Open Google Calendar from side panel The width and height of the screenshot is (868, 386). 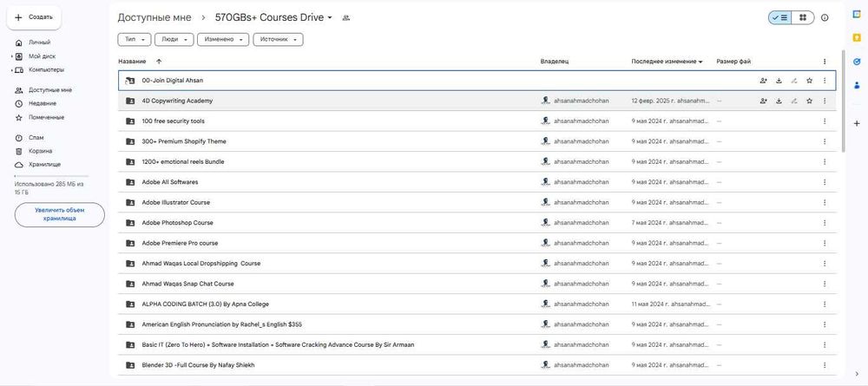(x=857, y=15)
